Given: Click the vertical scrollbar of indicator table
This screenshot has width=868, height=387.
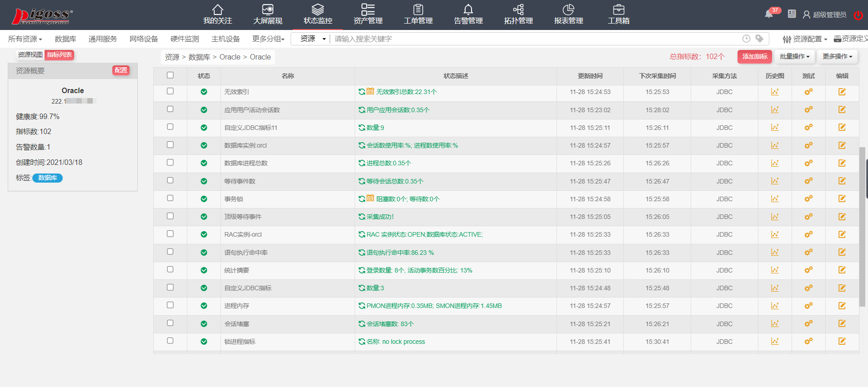Looking at the screenshot, I should click(862, 226).
